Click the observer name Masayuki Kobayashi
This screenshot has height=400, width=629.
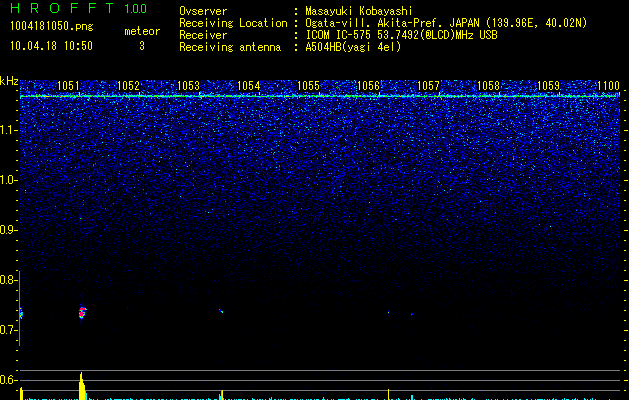pos(359,11)
